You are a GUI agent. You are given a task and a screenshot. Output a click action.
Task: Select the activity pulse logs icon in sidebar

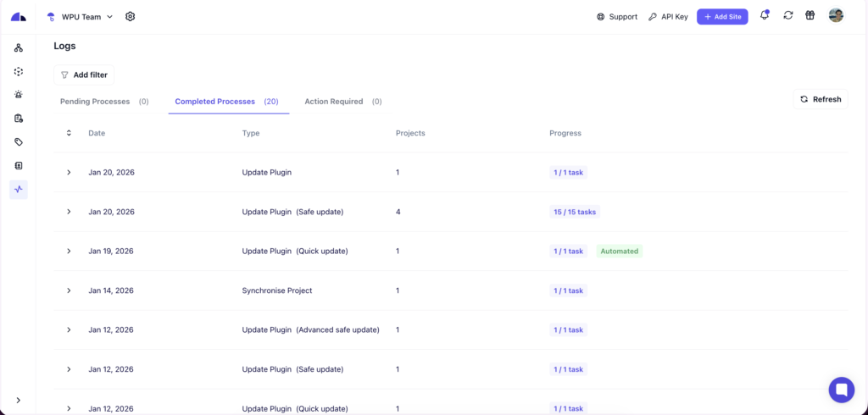(19, 189)
